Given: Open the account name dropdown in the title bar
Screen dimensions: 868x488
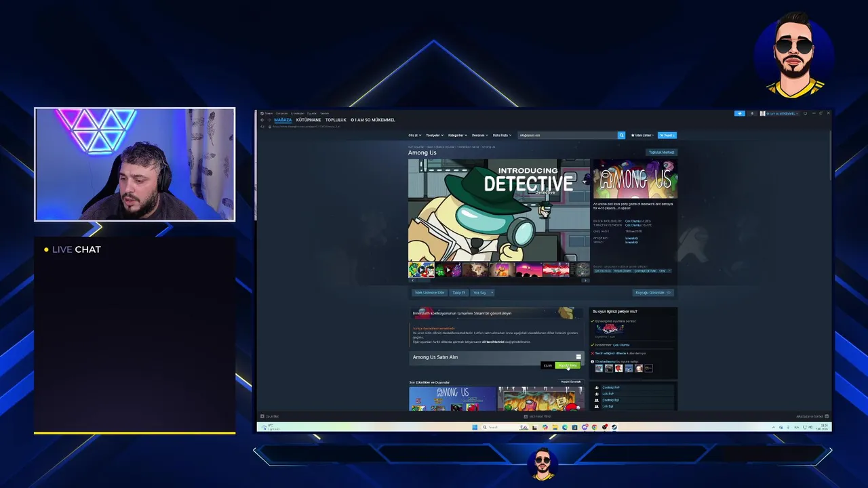Looking at the screenshot, I should click(781, 113).
